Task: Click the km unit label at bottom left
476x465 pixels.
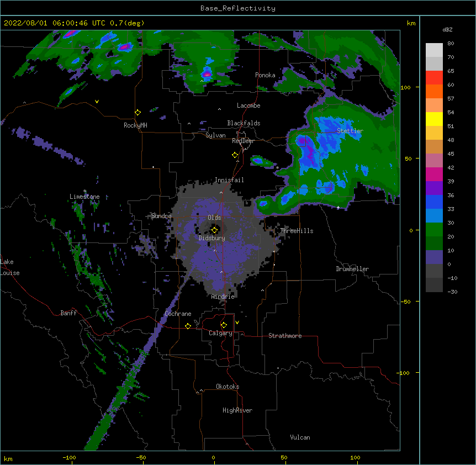Action: click(x=8, y=459)
